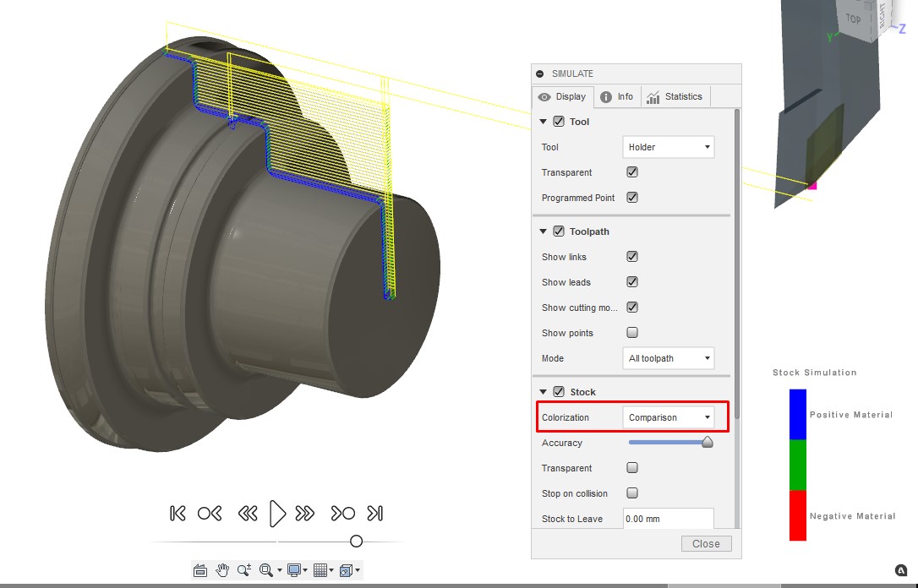918x588 pixels.
Task: Activate the Zoom tool
Action: click(243, 569)
